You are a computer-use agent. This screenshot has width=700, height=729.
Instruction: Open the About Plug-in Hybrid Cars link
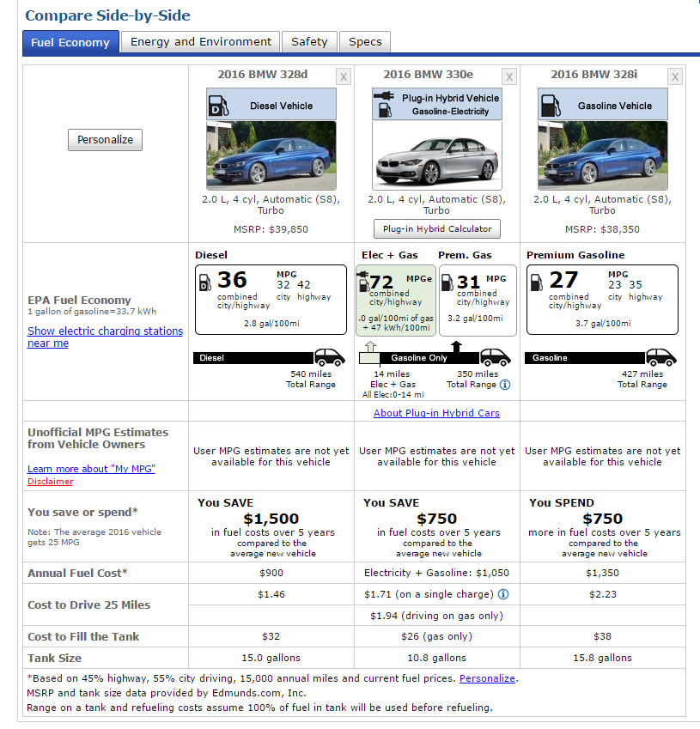pos(436,413)
